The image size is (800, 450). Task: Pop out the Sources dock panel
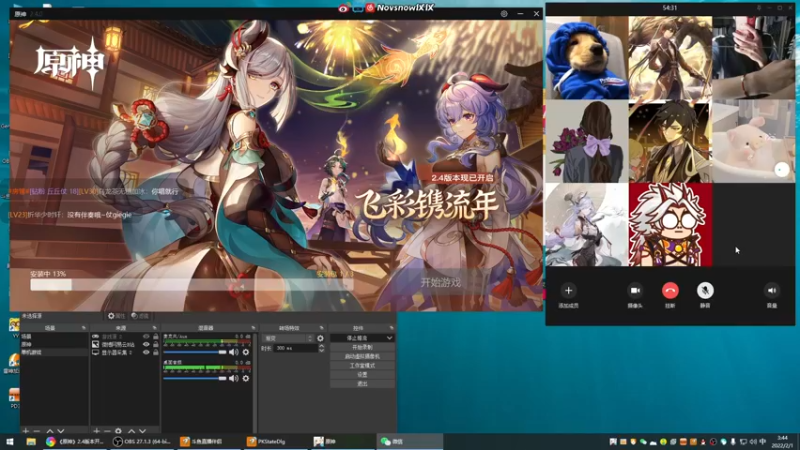[154, 328]
